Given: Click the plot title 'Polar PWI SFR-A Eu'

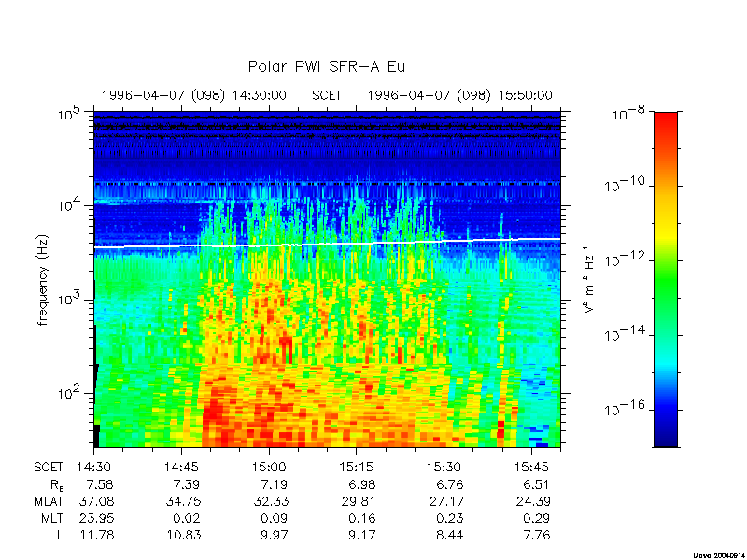Looking at the screenshot, I should pos(326,66).
